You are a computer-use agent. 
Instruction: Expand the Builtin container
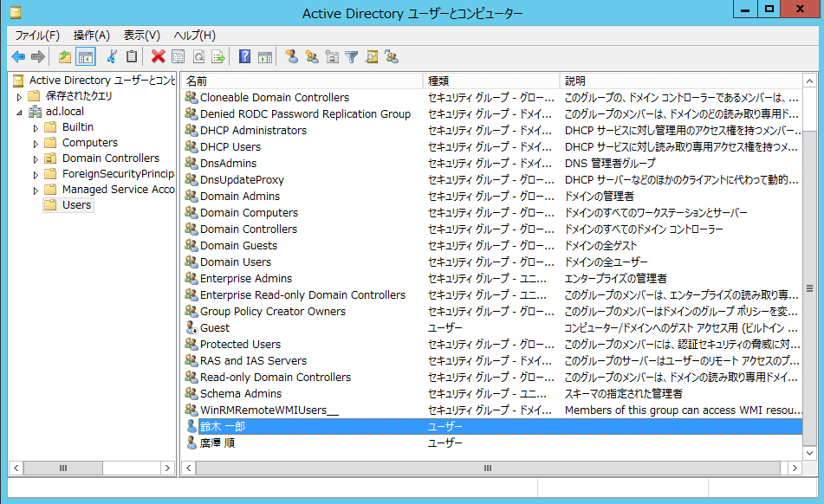click(x=36, y=127)
